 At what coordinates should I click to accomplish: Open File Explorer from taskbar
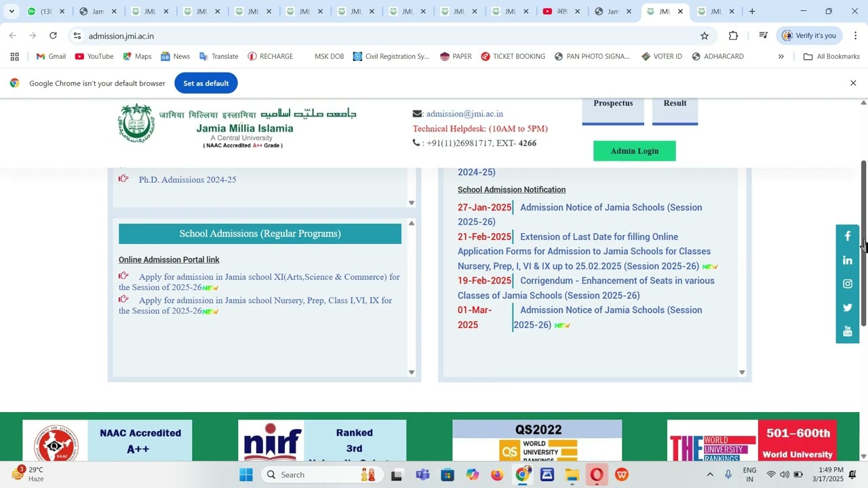pos(572,474)
